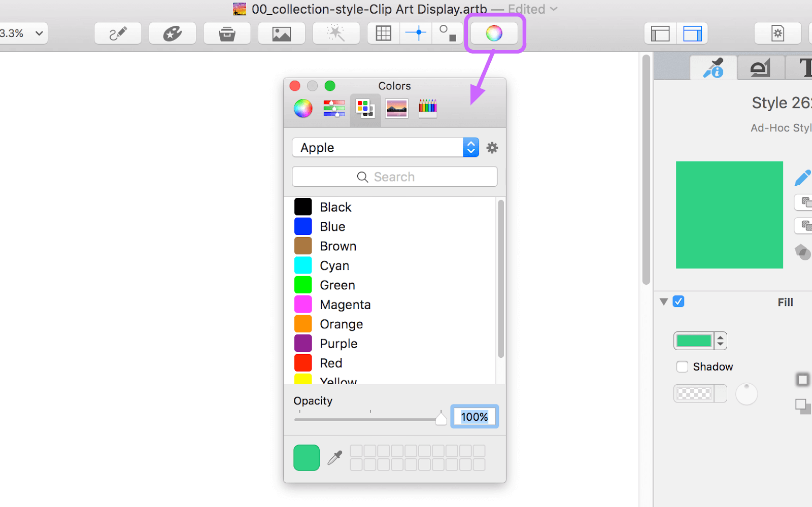The width and height of the screenshot is (812, 507).
Task: Open the Apple palette dropdown
Action: click(386, 148)
